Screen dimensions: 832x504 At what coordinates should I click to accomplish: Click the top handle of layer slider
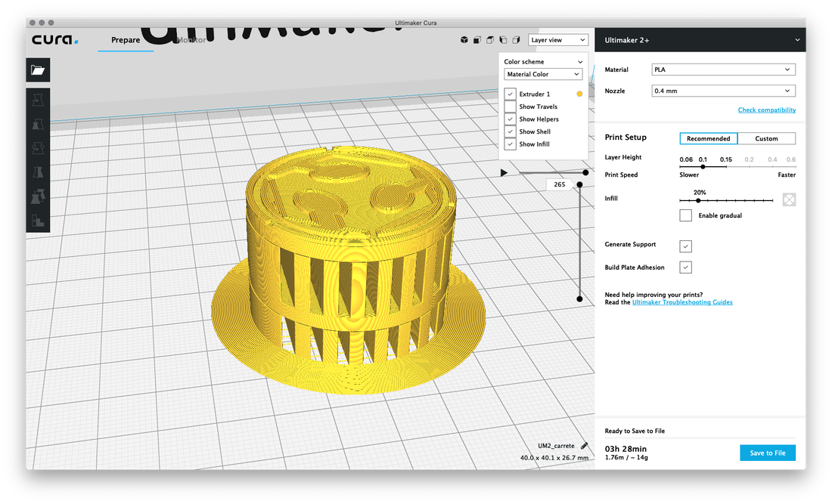[579, 184]
